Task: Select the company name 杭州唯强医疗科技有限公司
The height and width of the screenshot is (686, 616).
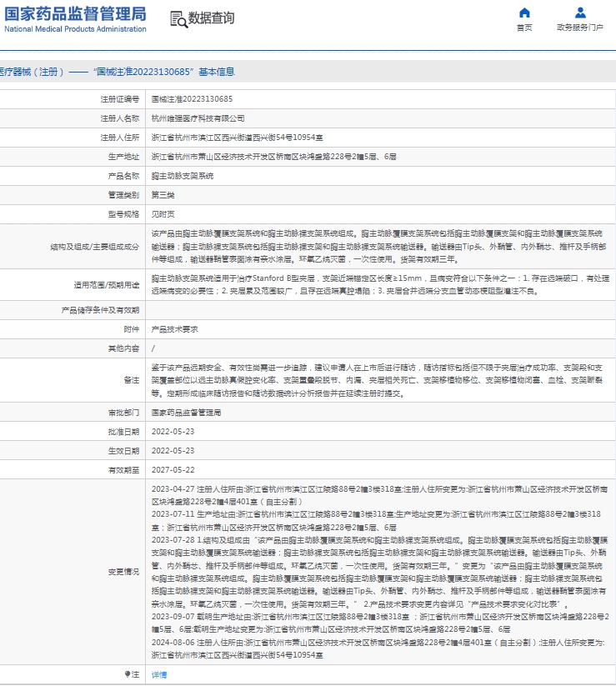Action: pyautogui.click(x=198, y=118)
